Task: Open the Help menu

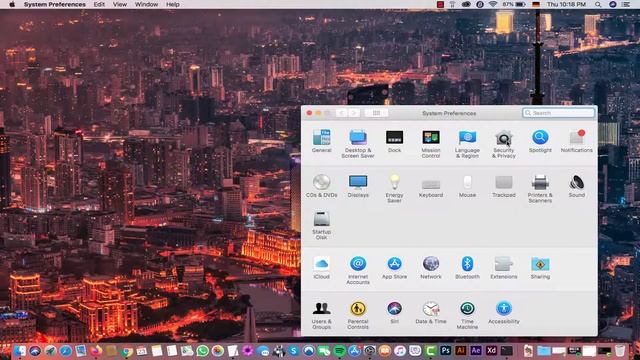Action: [173, 4]
